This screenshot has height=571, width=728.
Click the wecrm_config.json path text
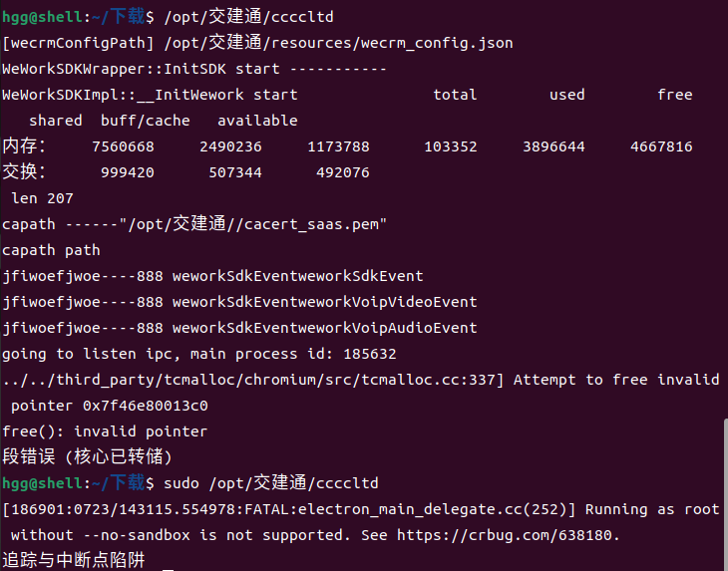pyautogui.click(x=338, y=43)
